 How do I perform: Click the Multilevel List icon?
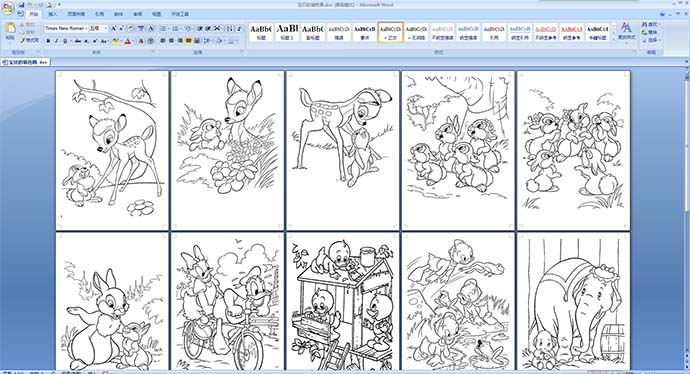coord(189,28)
